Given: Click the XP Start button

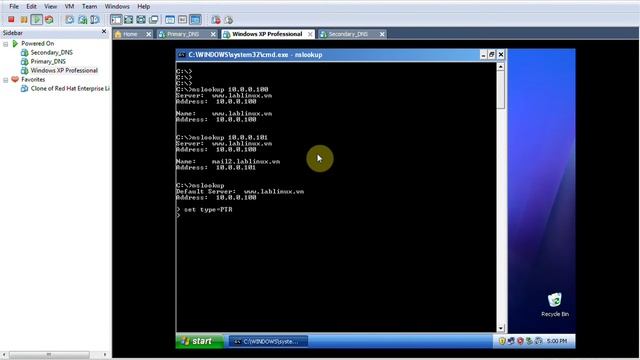Looking at the screenshot, I should point(200,341).
